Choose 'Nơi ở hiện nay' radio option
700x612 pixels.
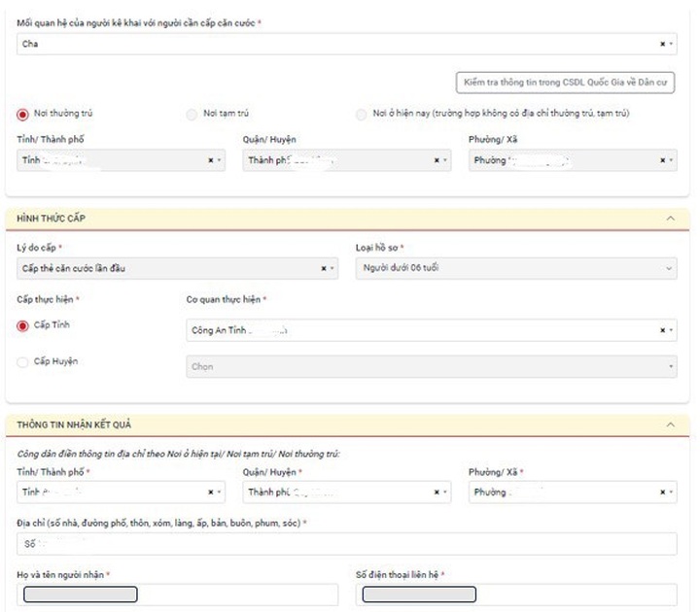coord(362,115)
